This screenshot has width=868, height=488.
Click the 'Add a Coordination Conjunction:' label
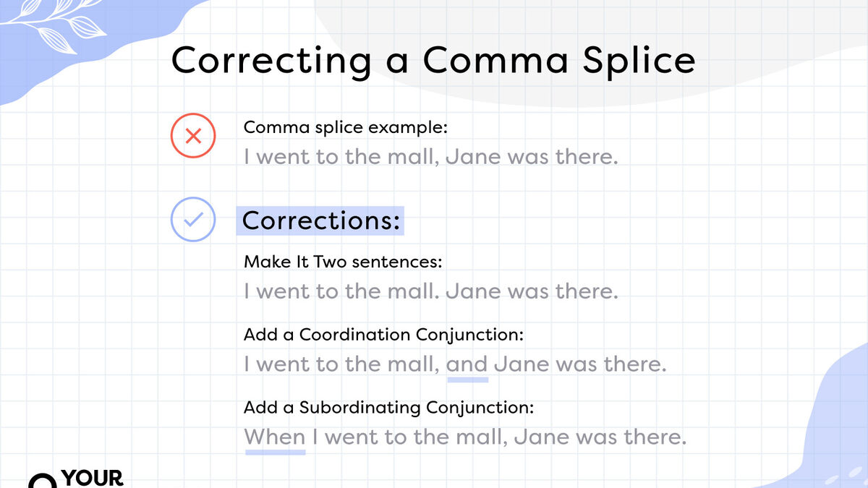383,335
